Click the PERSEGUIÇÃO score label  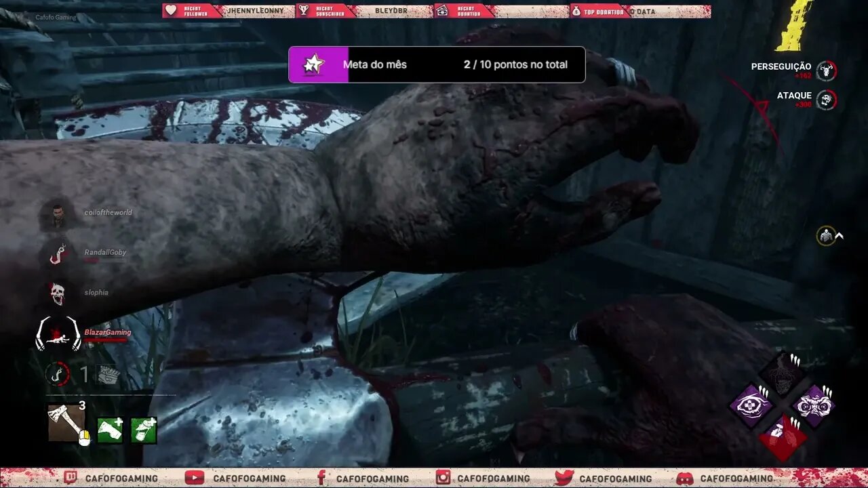[x=781, y=66]
